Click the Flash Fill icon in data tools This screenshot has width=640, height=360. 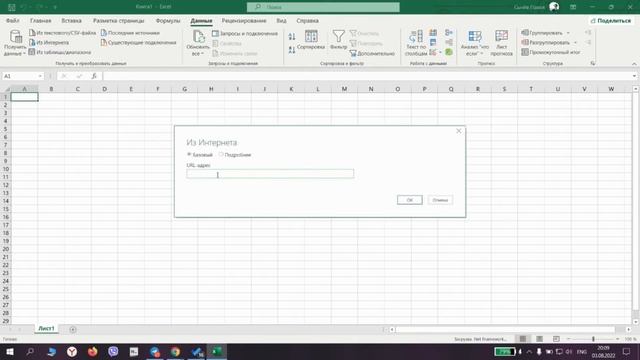click(433, 33)
